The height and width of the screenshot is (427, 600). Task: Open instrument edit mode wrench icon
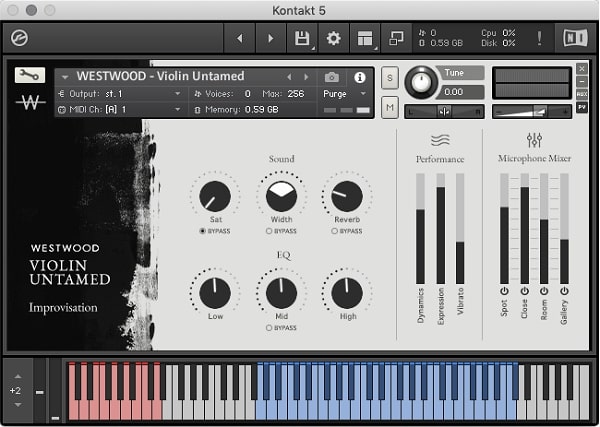coord(30,75)
